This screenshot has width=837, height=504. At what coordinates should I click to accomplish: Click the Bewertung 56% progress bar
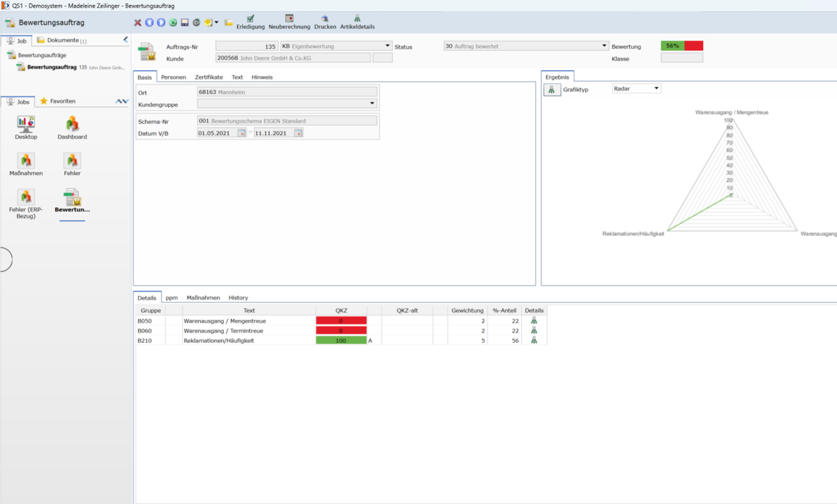[x=681, y=46]
